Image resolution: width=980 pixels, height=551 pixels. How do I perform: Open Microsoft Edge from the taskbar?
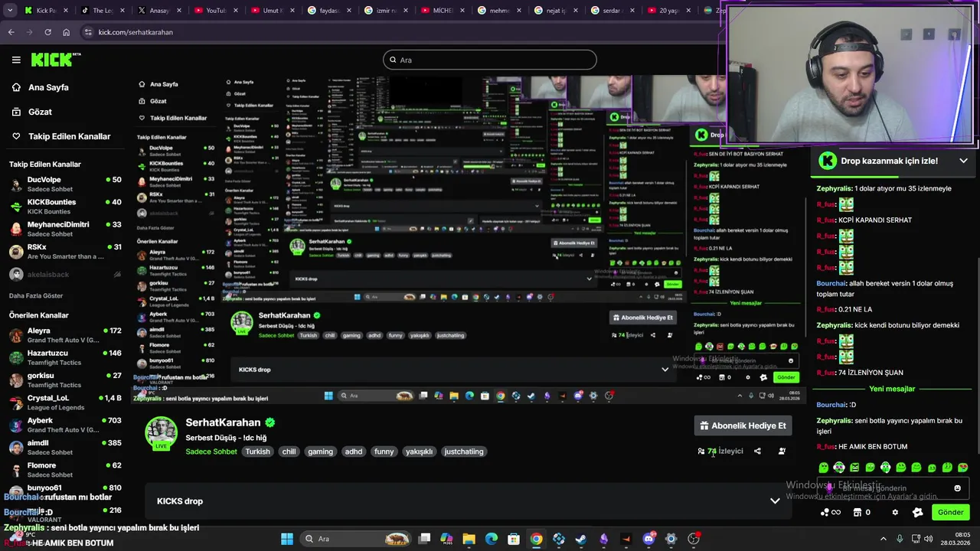click(x=491, y=539)
